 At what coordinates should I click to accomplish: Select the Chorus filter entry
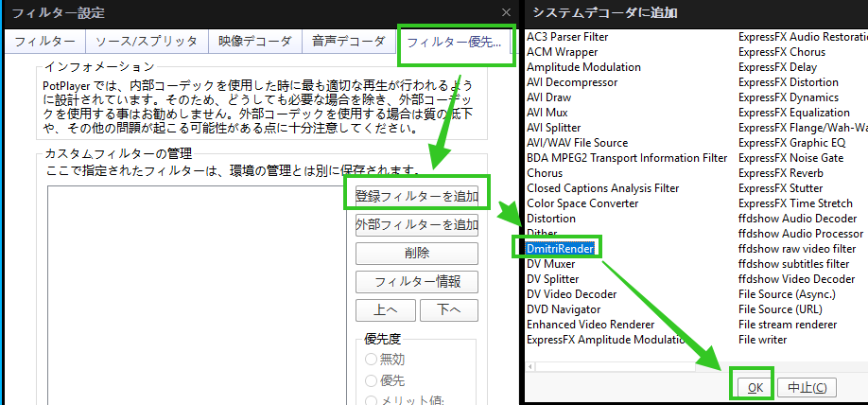click(x=545, y=173)
